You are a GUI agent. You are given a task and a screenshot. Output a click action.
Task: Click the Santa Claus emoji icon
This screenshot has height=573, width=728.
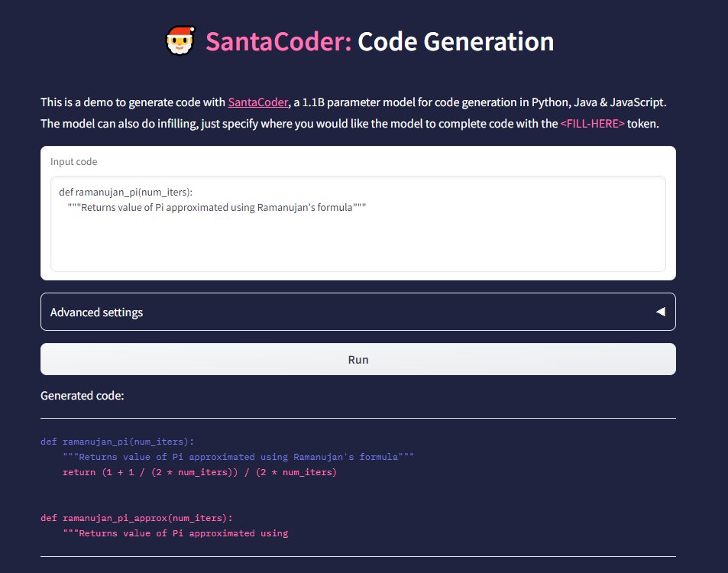[x=180, y=40]
